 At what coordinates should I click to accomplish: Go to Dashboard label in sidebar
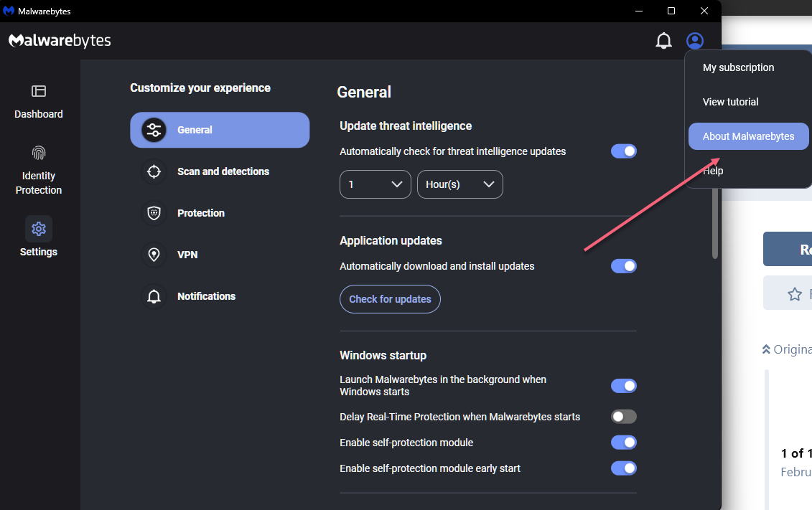point(39,114)
